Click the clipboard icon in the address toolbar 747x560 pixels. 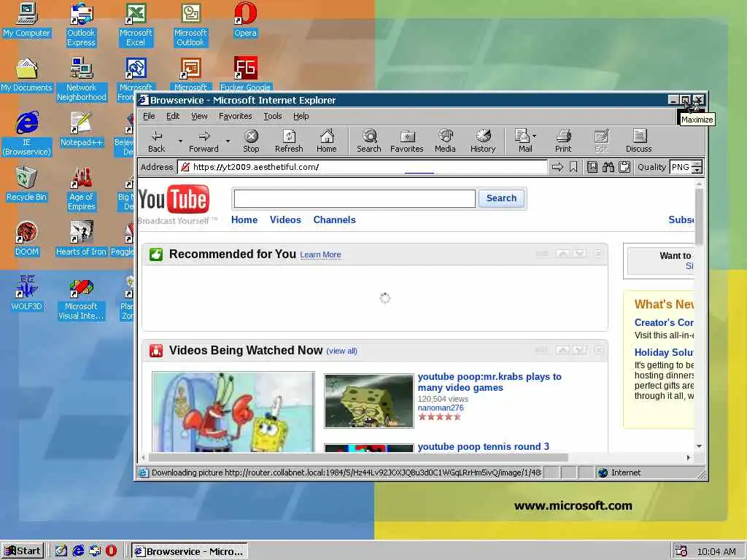(x=624, y=167)
